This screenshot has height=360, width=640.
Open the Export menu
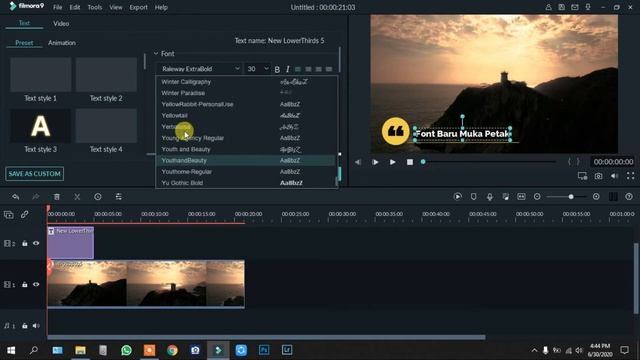(x=138, y=7)
